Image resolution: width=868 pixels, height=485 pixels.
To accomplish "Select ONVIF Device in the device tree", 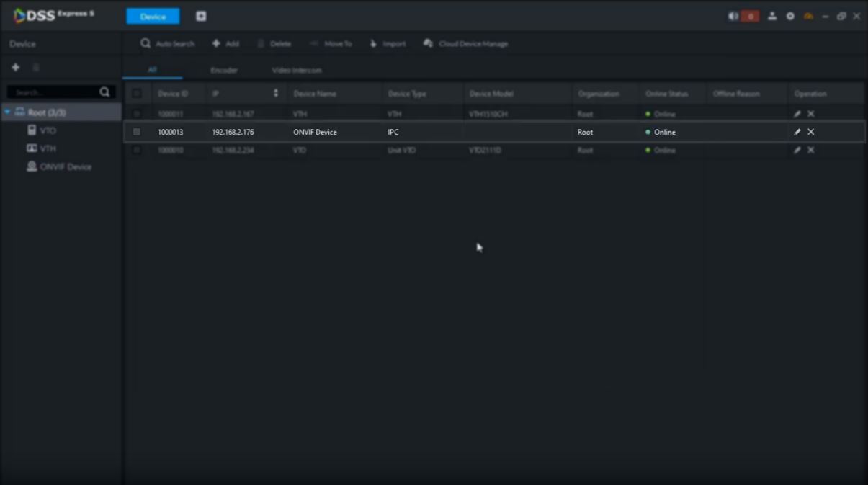I will tap(65, 166).
